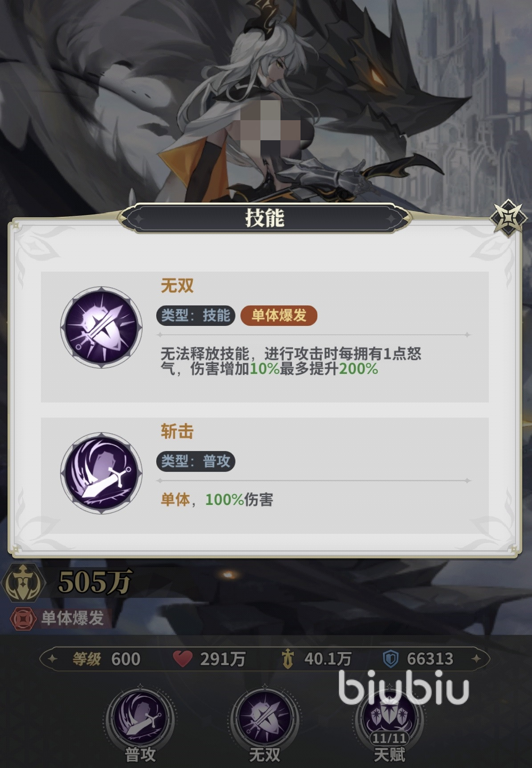Tap the 505万 power value
Viewport: 532px width, 768px height.
click(x=95, y=581)
